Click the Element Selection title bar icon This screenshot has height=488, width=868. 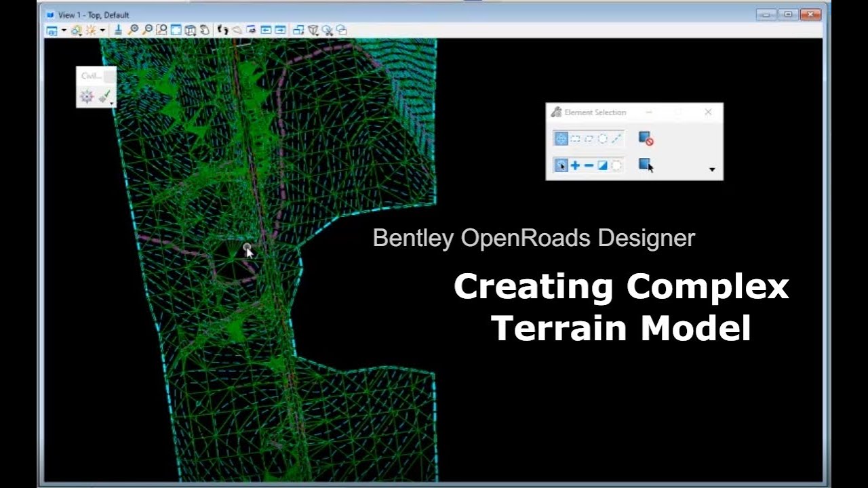tap(556, 112)
